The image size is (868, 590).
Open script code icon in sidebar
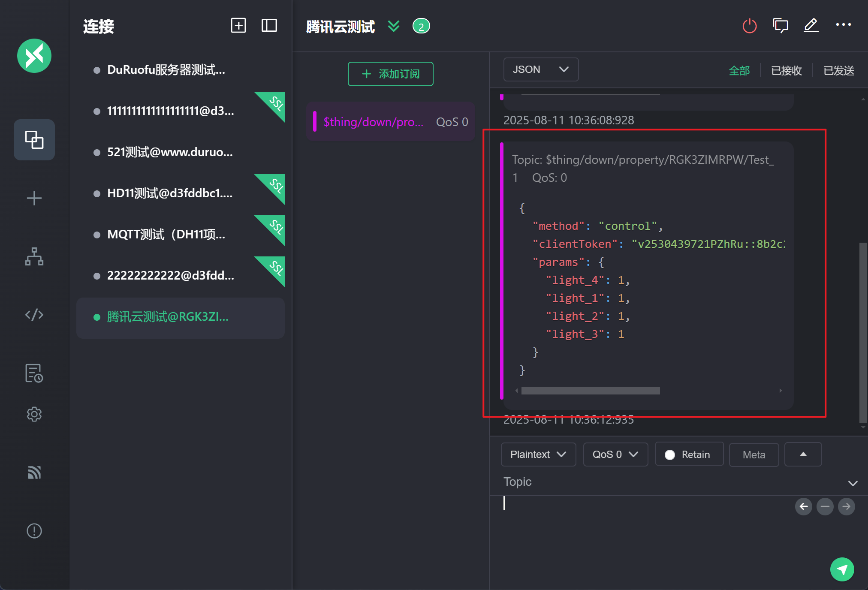34,315
